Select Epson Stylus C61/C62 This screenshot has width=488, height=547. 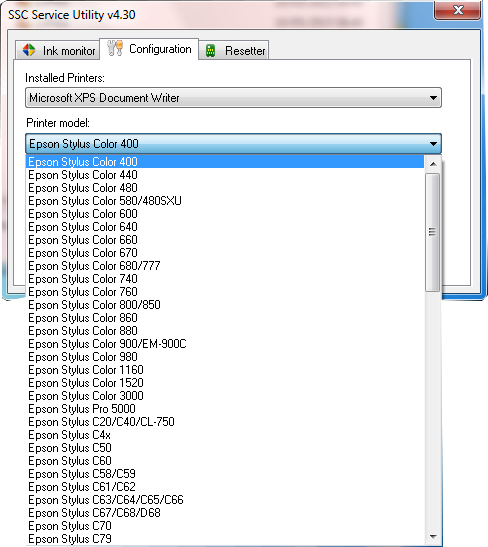225,487
